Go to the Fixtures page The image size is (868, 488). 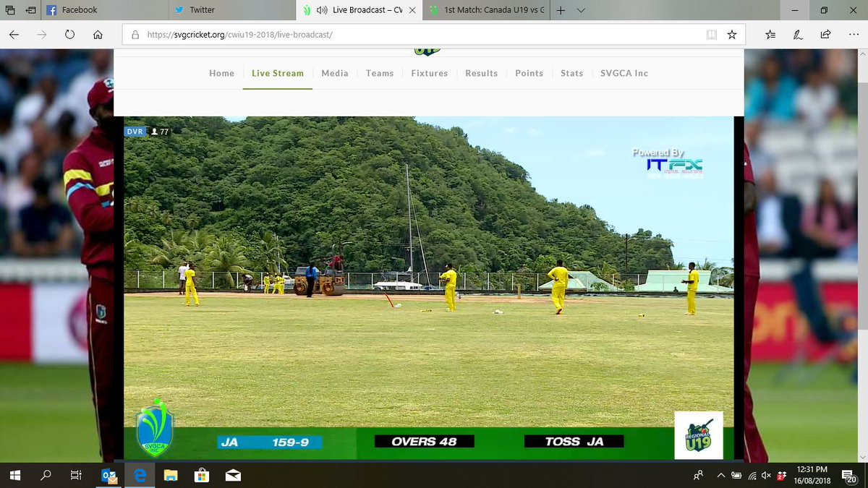(430, 73)
